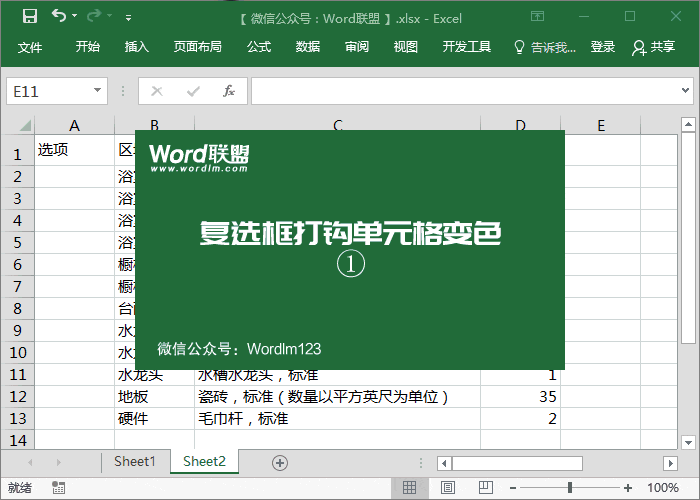
Task: Expand the formula bar chevron
Action: click(686, 91)
